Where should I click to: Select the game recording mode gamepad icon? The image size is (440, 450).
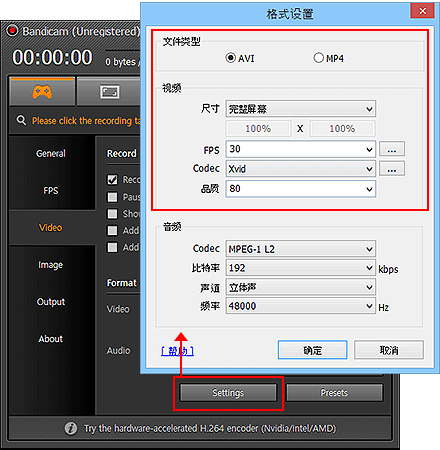[x=42, y=92]
